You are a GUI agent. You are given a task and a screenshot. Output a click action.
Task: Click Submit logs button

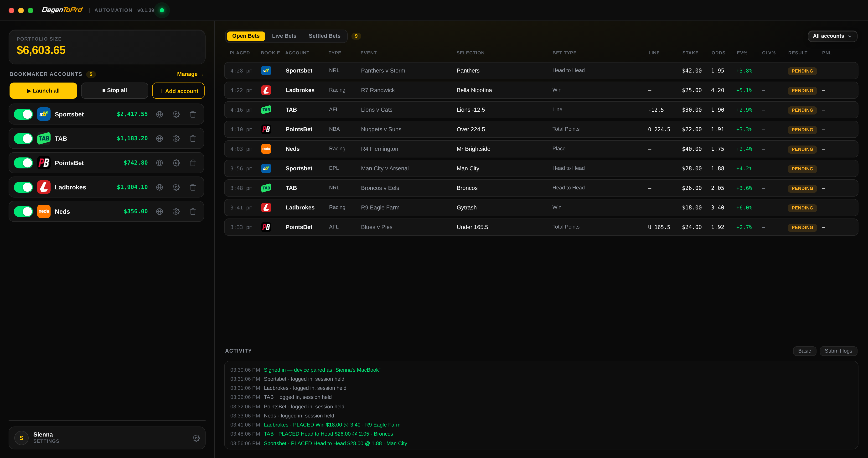click(838, 351)
